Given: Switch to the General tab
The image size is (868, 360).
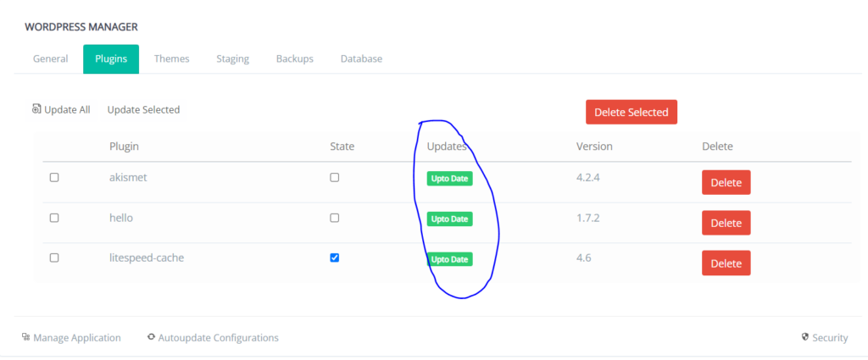Looking at the screenshot, I should coord(50,59).
